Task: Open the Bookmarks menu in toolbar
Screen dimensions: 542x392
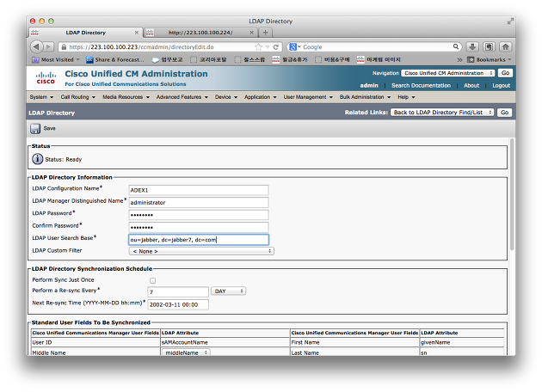Action: tap(489, 60)
